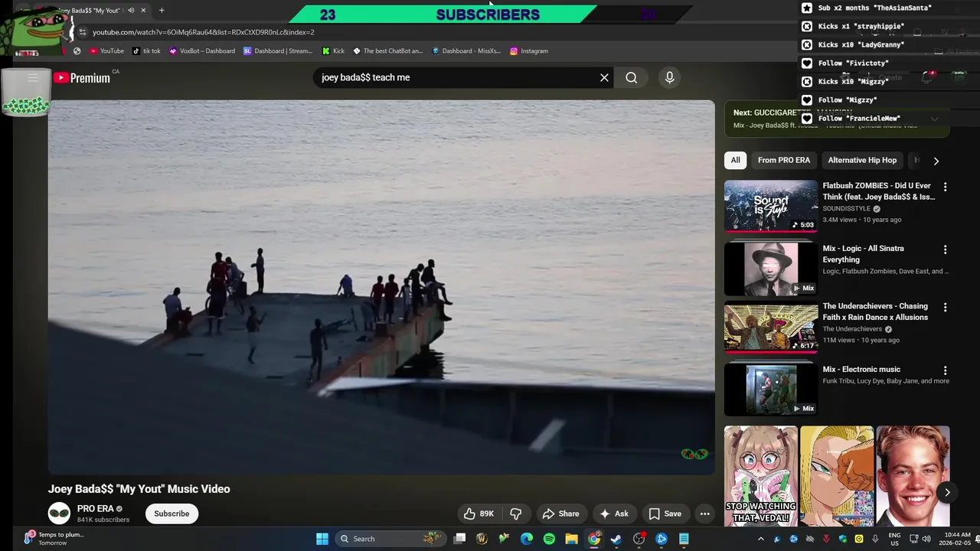Screen dimensions: 980x551
Task: Open the YouTube bookmark
Action: [106, 51]
